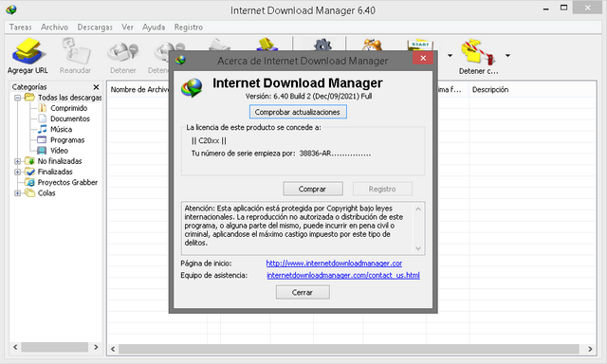The height and width of the screenshot is (364, 607).
Task: Select the Documentos category
Action: coord(70,118)
